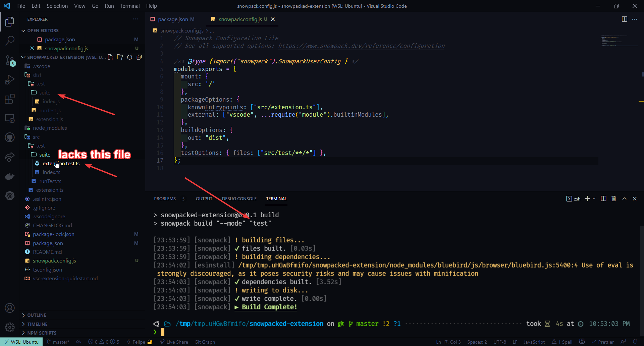Open the Terminal menu
The height and width of the screenshot is (346, 644).
(x=130, y=6)
